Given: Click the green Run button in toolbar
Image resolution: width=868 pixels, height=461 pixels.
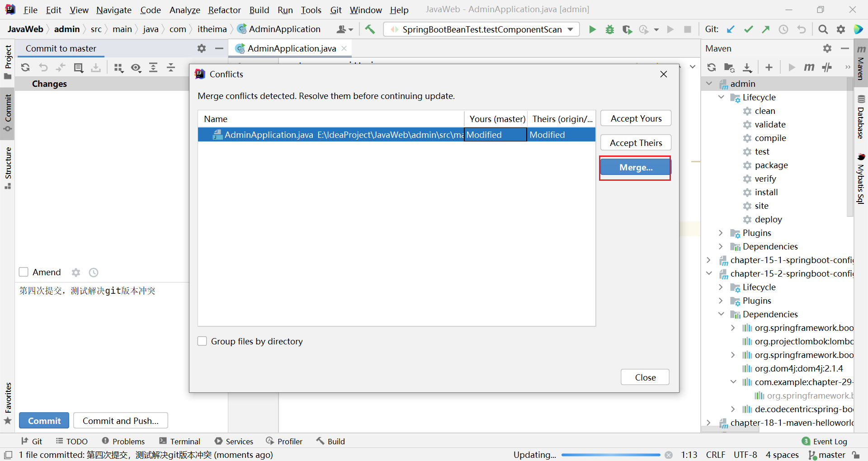Looking at the screenshot, I should [592, 29].
